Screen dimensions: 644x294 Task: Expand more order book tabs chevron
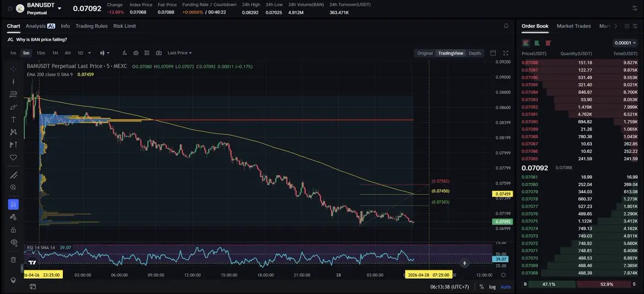tap(615, 26)
